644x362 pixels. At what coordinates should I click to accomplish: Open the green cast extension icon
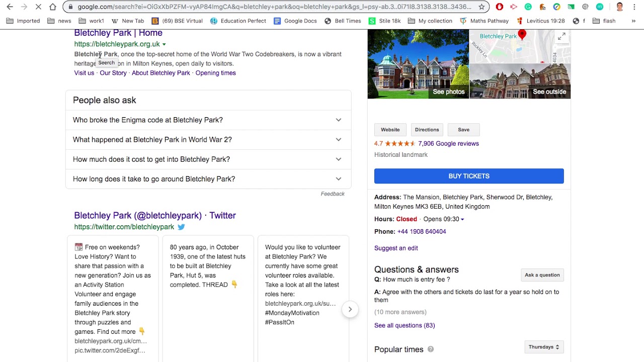571,7
